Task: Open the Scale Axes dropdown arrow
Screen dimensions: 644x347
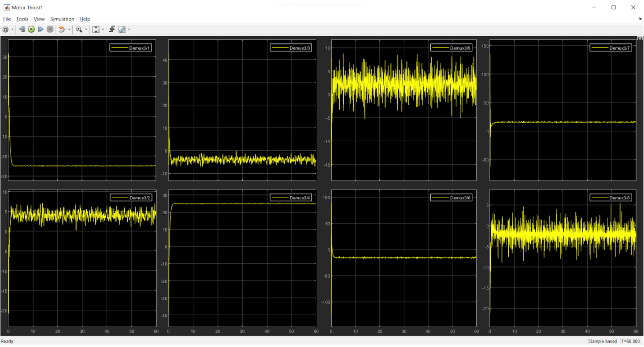Action: coord(103,30)
